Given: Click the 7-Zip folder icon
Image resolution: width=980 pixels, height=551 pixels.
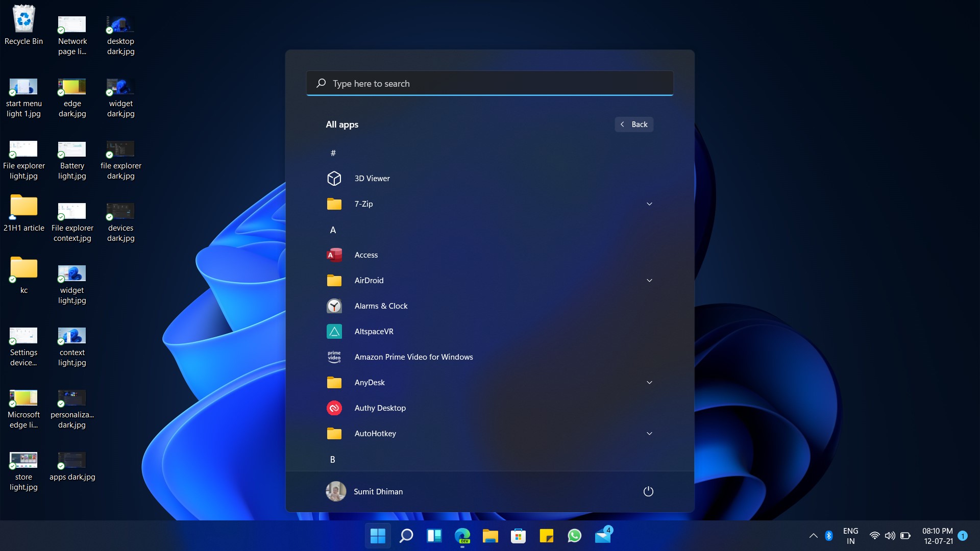Looking at the screenshot, I should tap(334, 204).
